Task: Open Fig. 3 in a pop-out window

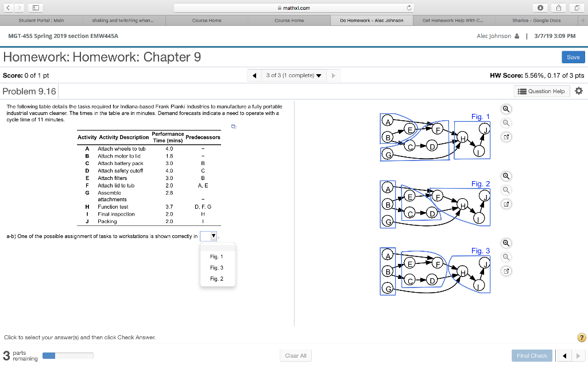Action: [505, 270]
